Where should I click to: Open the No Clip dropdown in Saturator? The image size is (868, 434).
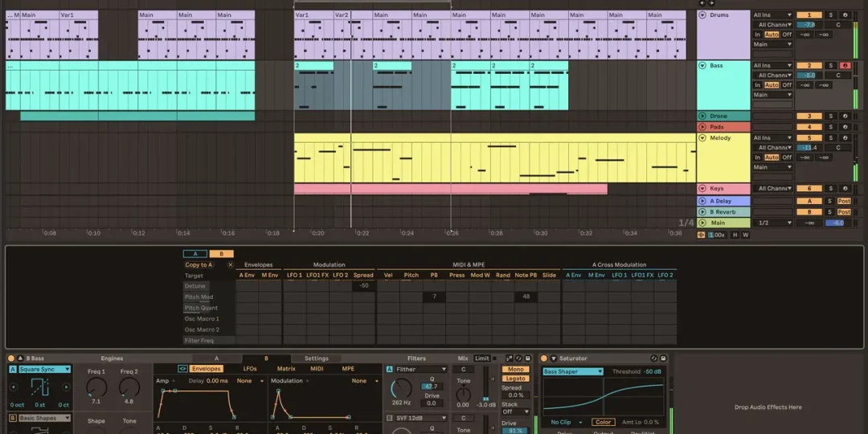click(565, 423)
